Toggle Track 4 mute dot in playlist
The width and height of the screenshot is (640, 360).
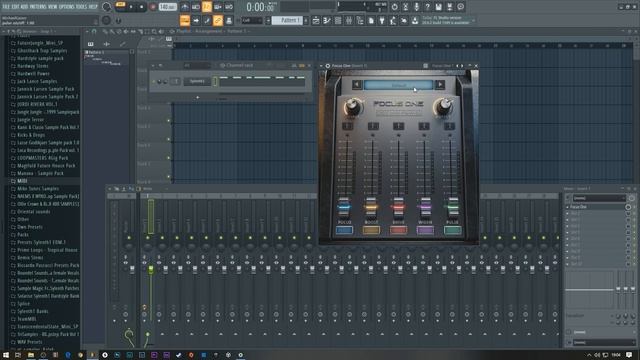pyautogui.click(x=169, y=120)
